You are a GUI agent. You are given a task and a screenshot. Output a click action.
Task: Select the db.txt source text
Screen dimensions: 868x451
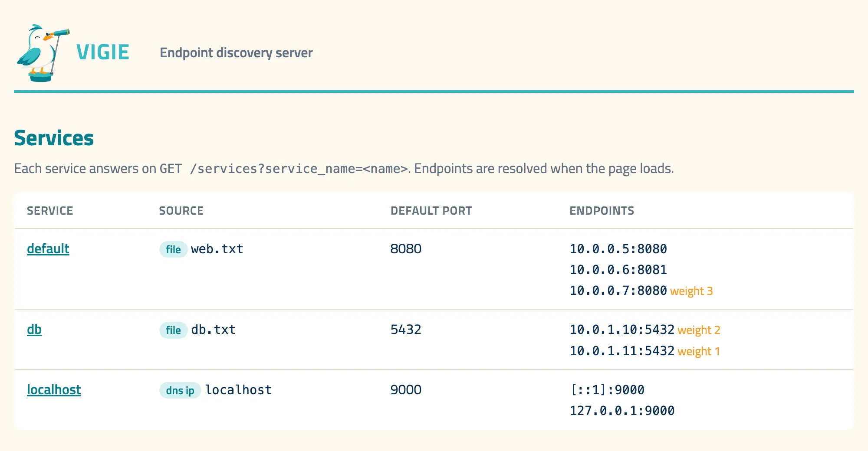coord(214,330)
